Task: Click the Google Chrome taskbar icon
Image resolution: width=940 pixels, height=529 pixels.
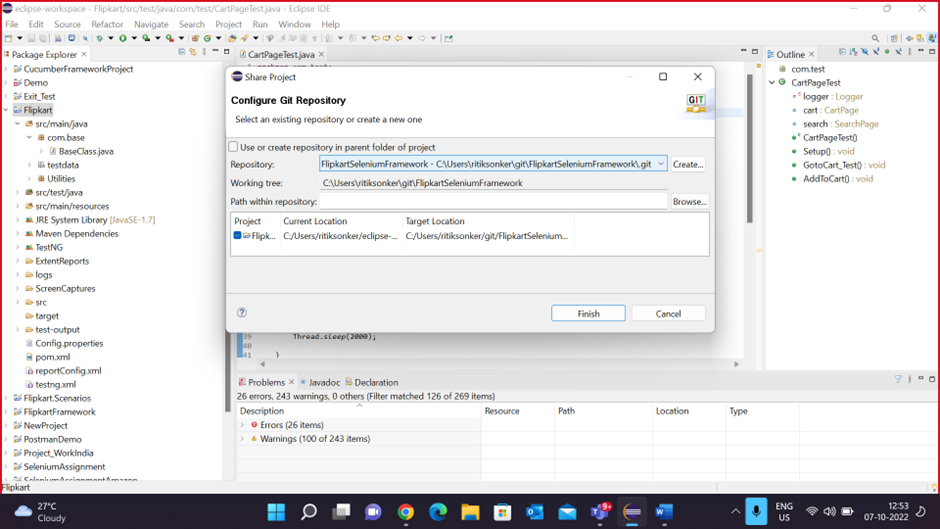Action: (406, 512)
